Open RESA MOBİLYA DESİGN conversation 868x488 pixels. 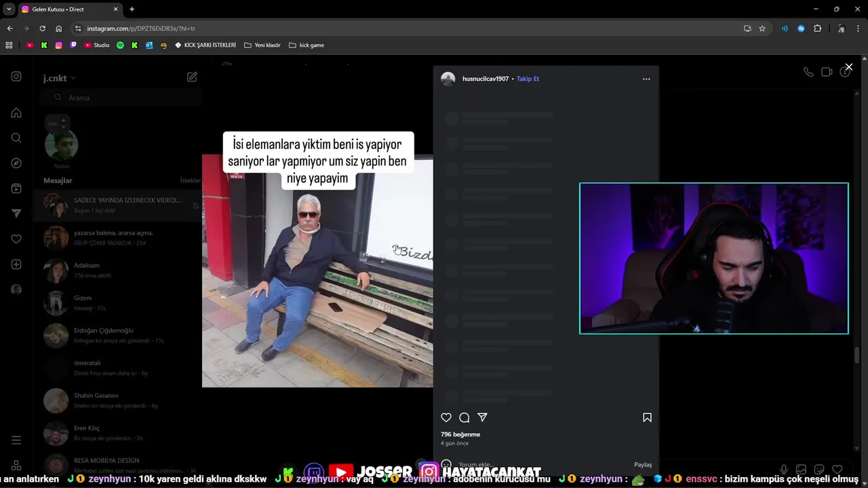point(117,465)
